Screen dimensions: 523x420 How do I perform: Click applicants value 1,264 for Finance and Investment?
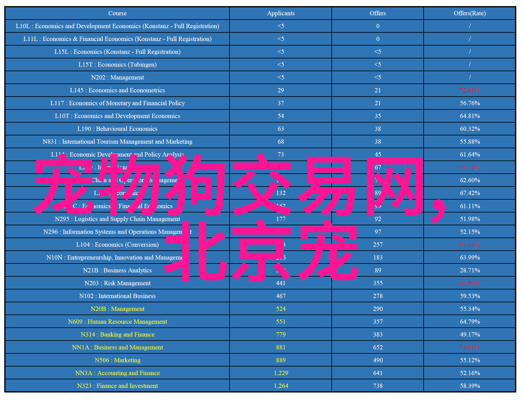tap(281, 386)
